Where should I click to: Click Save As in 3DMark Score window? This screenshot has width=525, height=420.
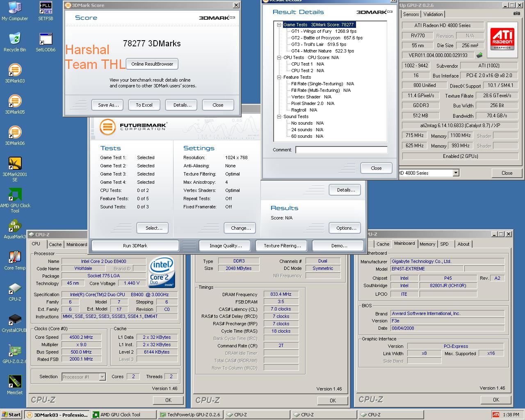point(108,105)
